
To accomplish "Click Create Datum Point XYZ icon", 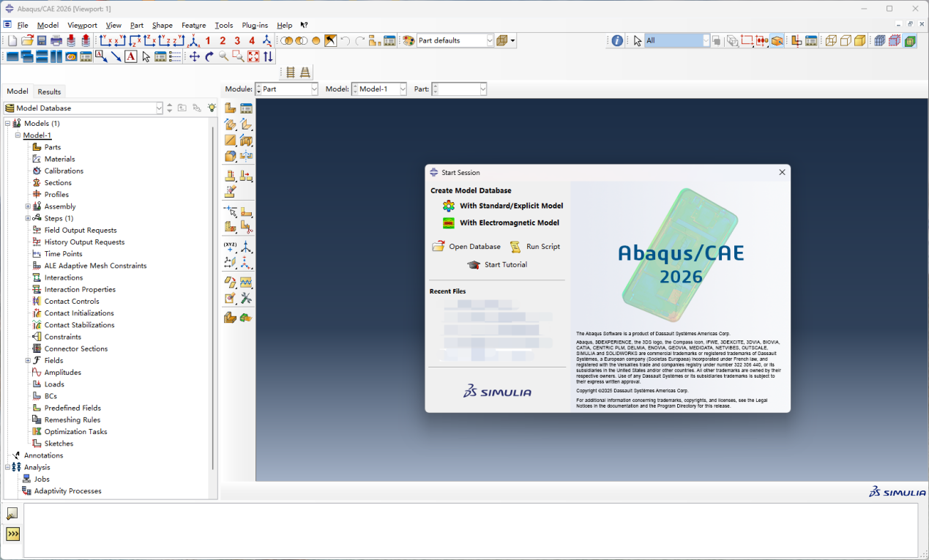I will pos(230,246).
